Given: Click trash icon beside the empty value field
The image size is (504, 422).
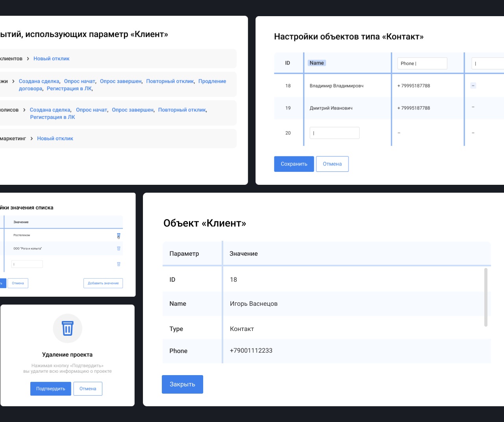Looking at the screenshot, I should click(119, 264).
